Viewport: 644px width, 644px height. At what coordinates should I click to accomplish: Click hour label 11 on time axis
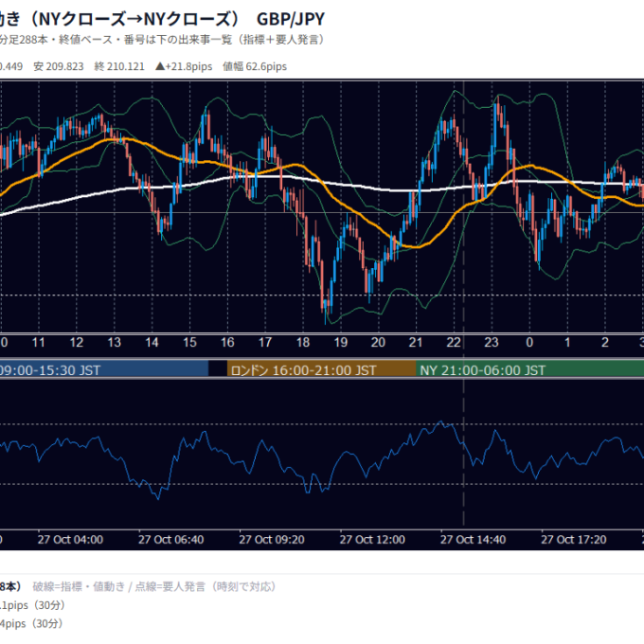point(38,342)
